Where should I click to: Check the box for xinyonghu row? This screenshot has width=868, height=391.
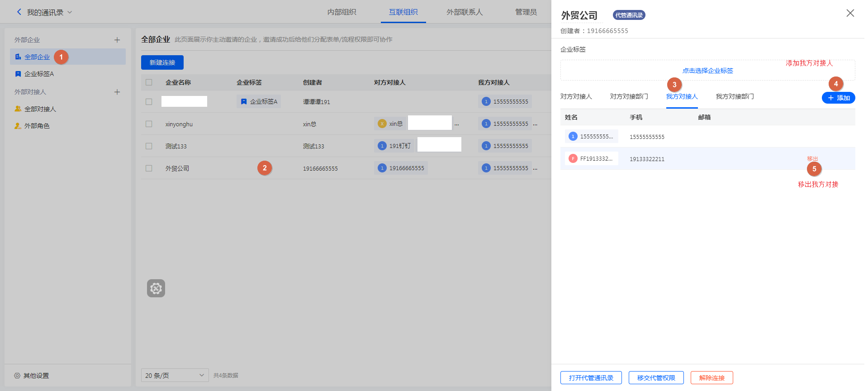pos(149,124)
